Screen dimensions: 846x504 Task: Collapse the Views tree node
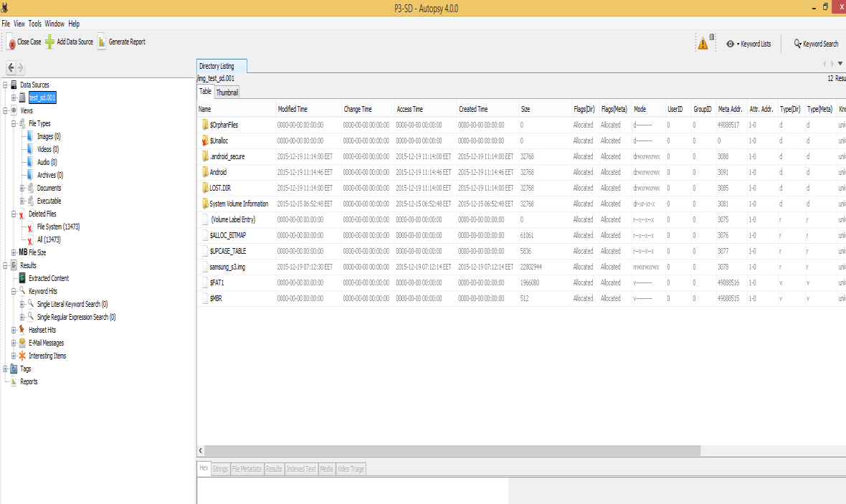(x=5, y=110)
